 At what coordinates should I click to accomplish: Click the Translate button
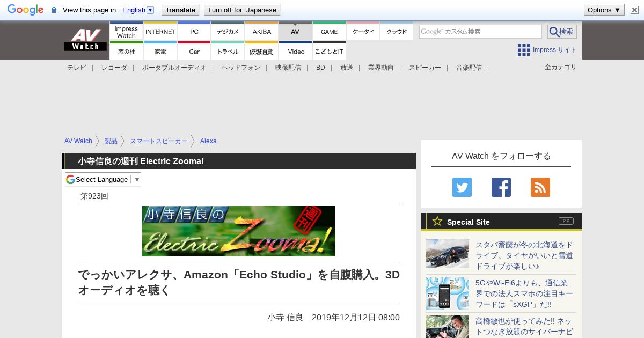[x=180, y=10]
